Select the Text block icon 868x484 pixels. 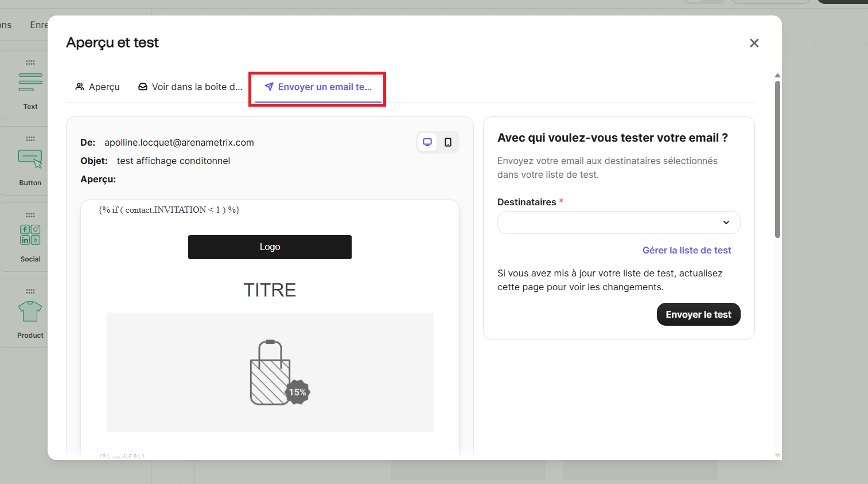pyautogui.click(x=30, y=83)
